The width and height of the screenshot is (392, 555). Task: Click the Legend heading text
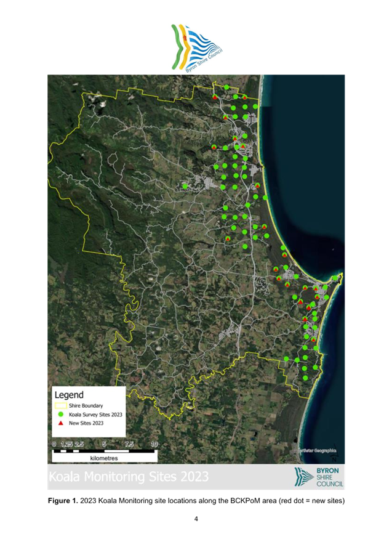coord(70,395)
